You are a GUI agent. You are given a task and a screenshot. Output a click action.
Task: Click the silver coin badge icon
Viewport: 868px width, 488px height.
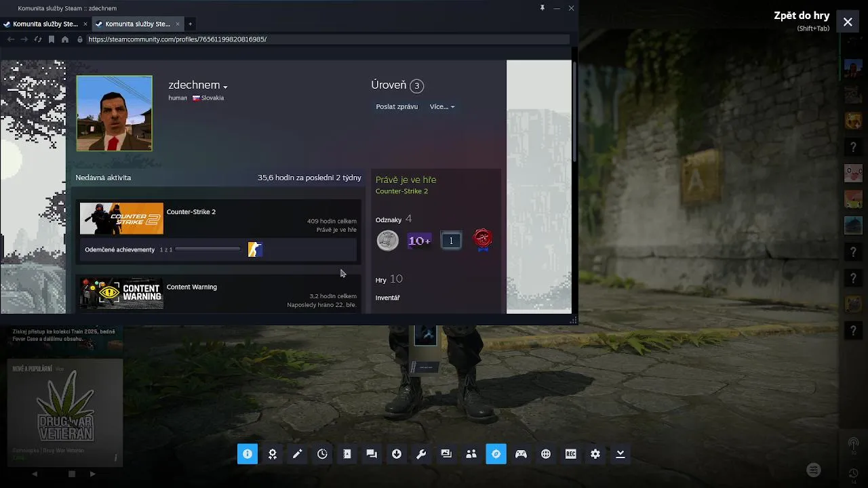tap(388, 240)
